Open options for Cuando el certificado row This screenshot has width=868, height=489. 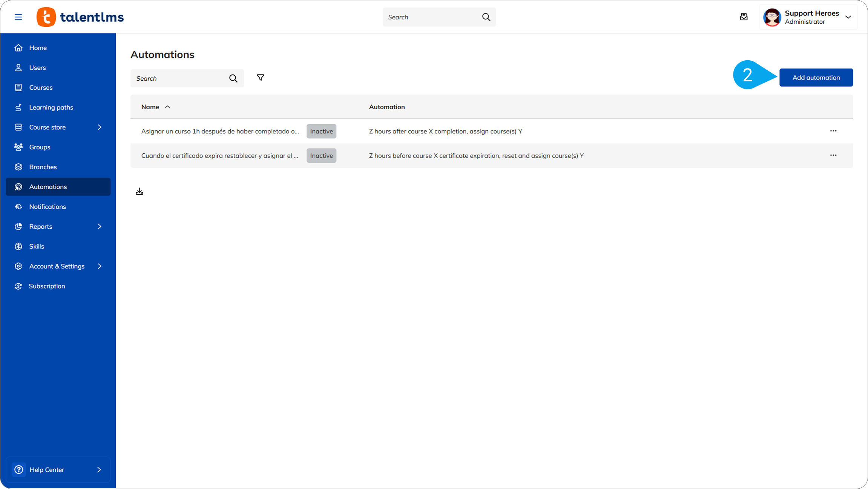(x=833, y=156)
